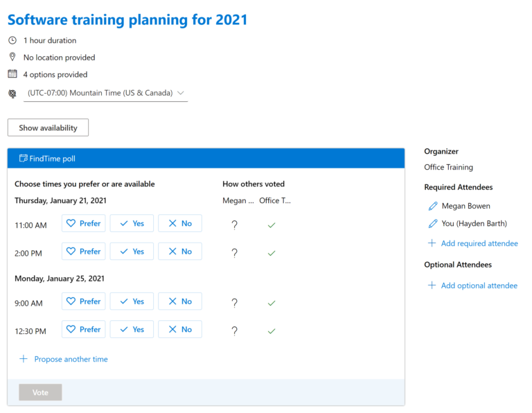The width and height of the screenshot is (532, 413).
Task: Toggle Prefer for Thursday 11:00 AM
Action: (83, 223)
